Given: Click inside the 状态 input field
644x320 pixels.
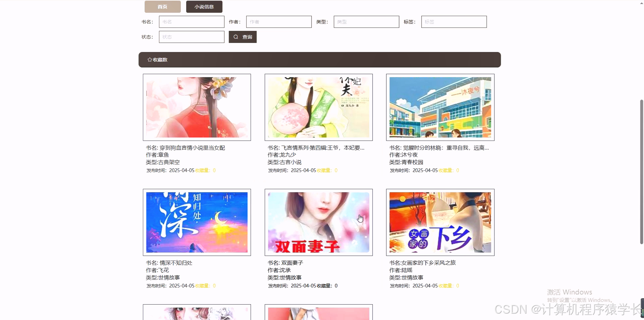Looking at the screenshot, I should (192, 37).
